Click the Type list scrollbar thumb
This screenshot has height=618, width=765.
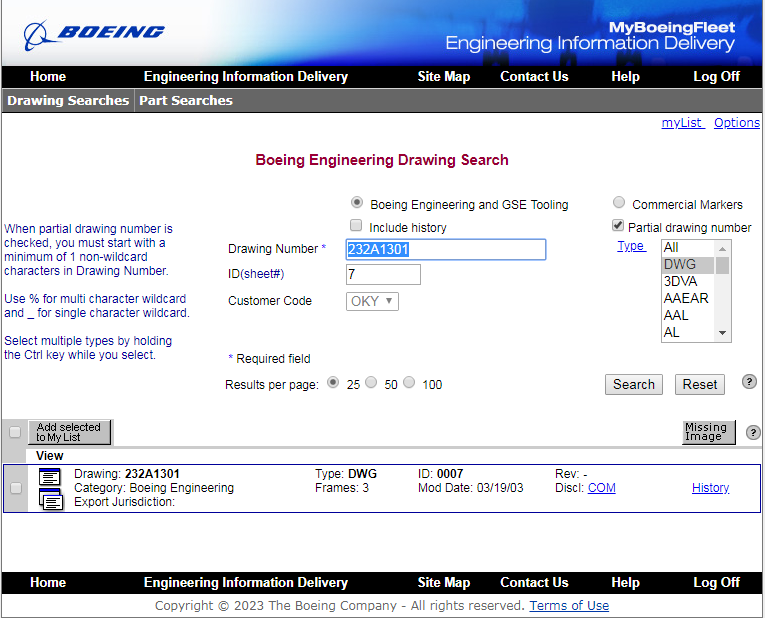click(723, 265)
